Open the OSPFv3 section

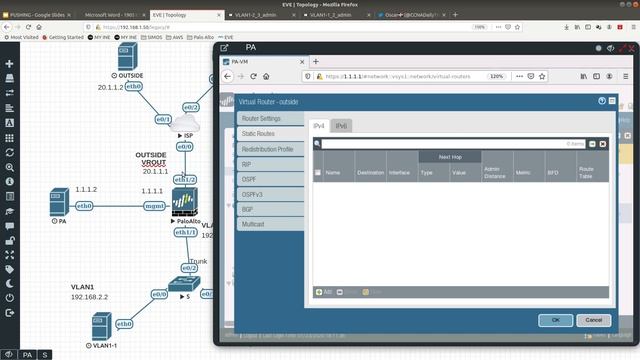[x=271, y=194]
